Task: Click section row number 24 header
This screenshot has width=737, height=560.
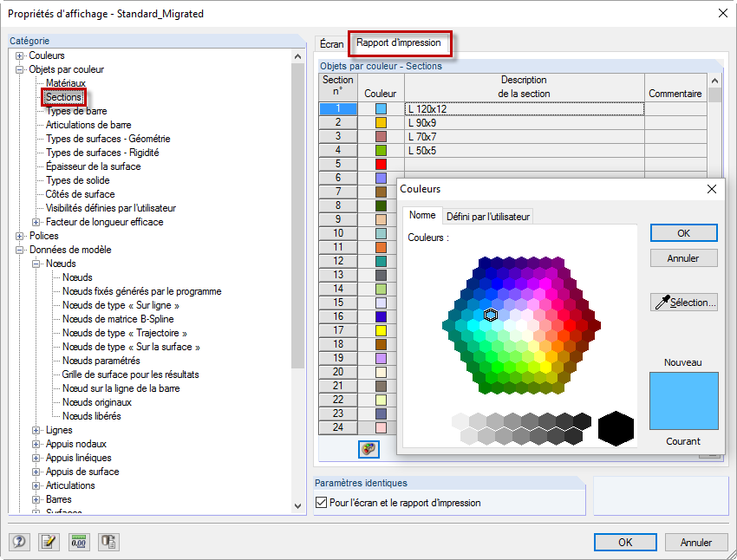Action: 338,427
